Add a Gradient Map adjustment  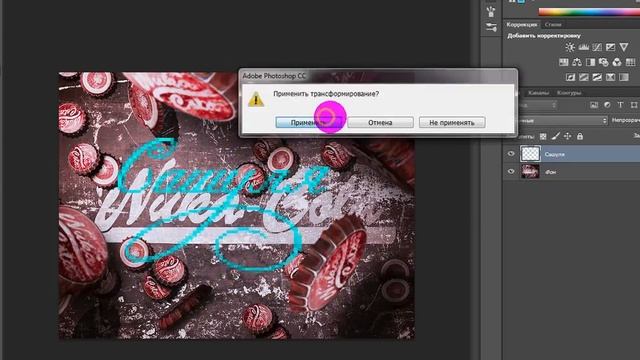[624, 77]
